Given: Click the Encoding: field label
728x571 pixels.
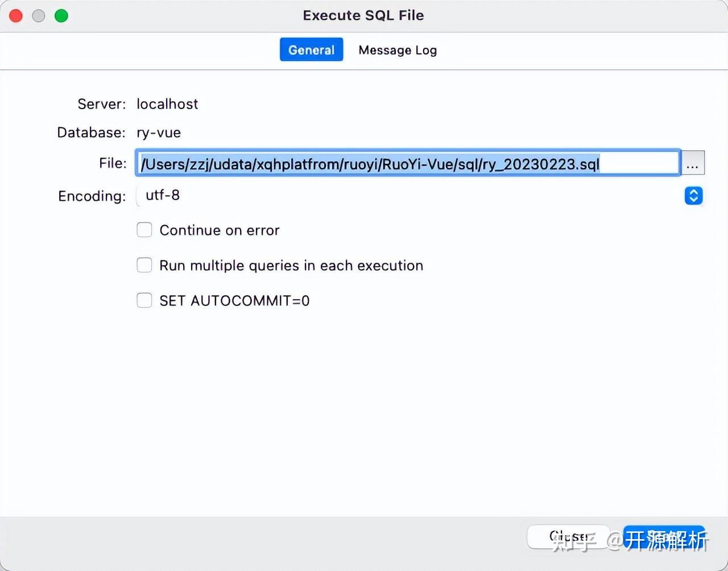Looking at the screenshot, I should point(92,196).
